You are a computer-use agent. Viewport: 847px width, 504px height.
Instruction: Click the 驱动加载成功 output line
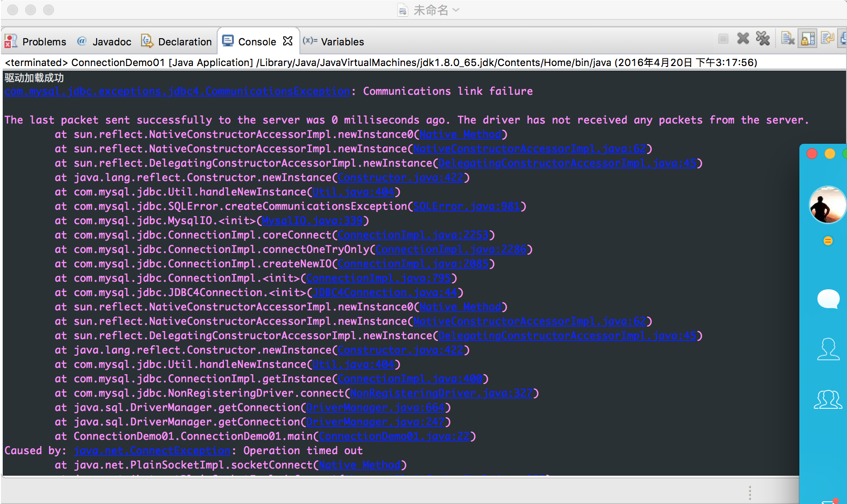pyautogui.click(x=34, y=78)
